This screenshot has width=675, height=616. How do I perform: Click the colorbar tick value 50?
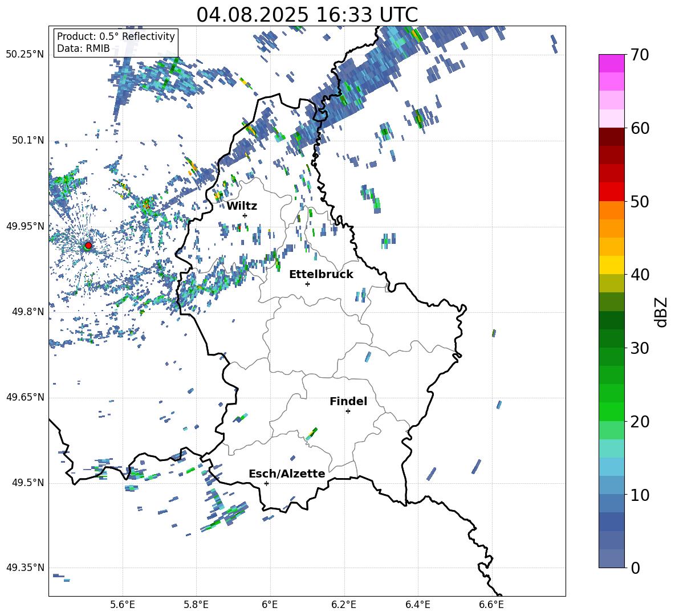[x=639, y=202]
